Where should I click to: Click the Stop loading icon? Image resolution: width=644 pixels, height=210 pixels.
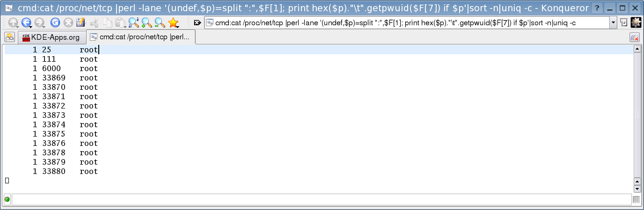68,22
